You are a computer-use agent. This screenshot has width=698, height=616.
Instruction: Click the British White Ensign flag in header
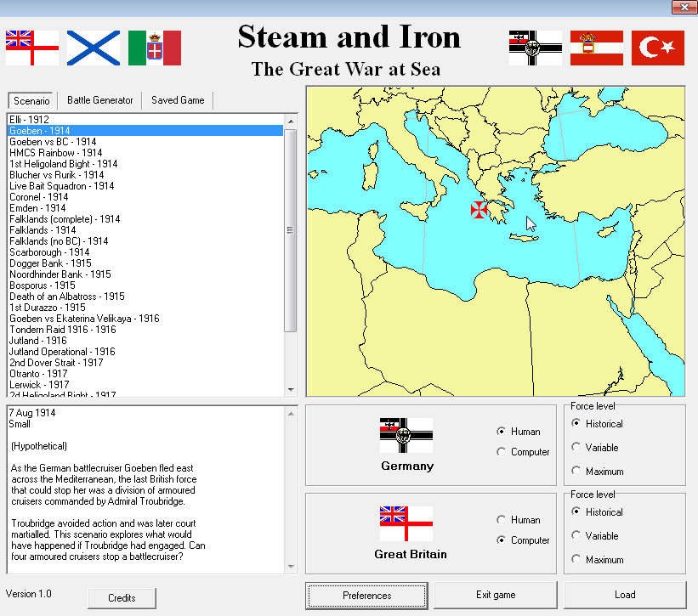[32, 48]
